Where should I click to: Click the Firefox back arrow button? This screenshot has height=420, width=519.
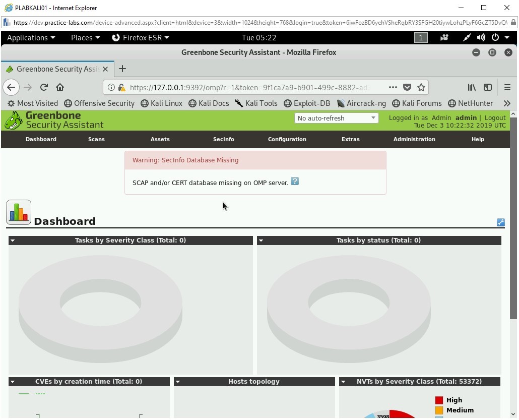click(x=11, y=87)
